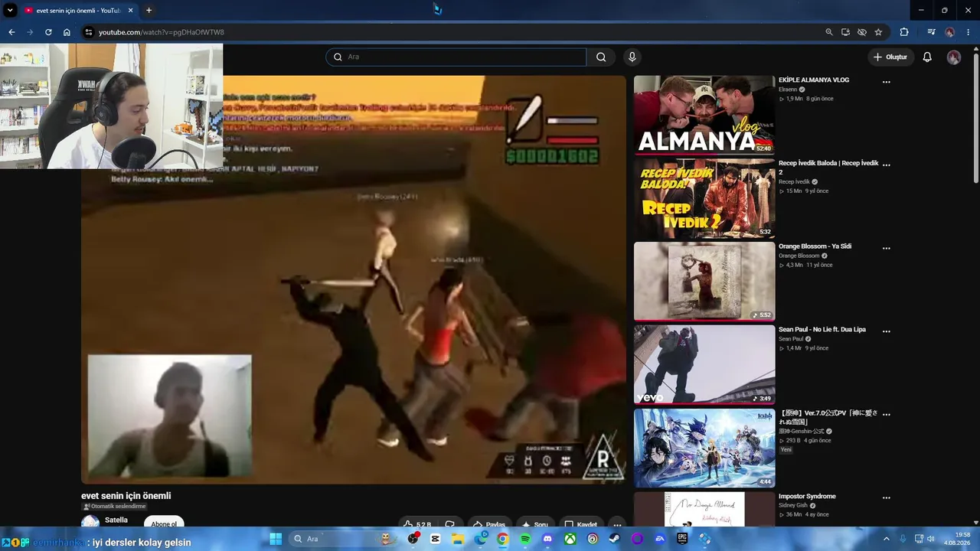The width and height of the screenshot is (980, 551).
Task: Open the browser extensions puzzle icon
Action: coord(904,32)
